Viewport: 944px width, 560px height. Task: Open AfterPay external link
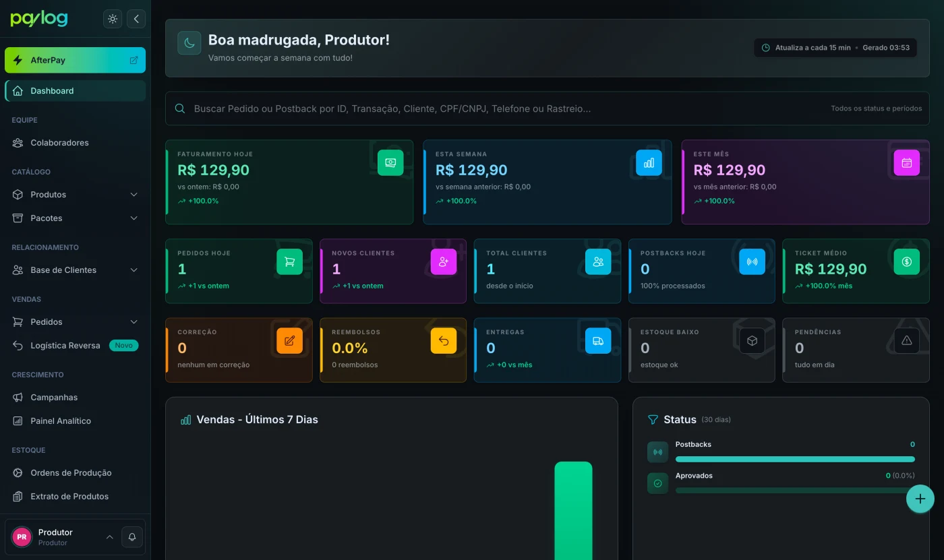click(75, 60)
